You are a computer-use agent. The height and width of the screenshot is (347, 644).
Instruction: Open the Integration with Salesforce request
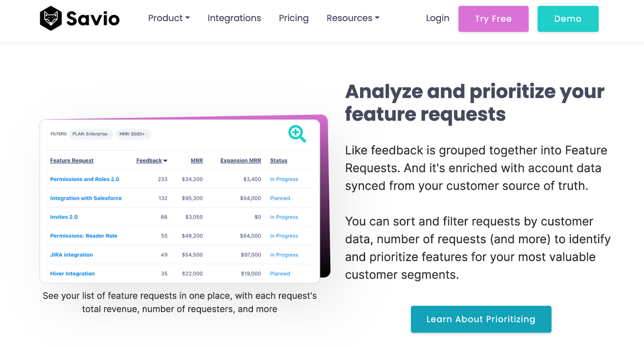coord(86,198)
